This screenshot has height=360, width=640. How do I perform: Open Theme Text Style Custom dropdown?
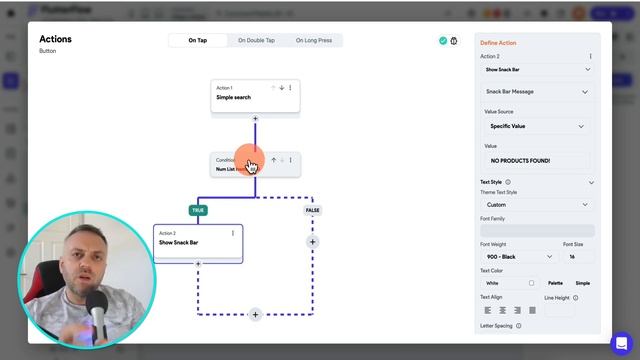click(537, 204)
